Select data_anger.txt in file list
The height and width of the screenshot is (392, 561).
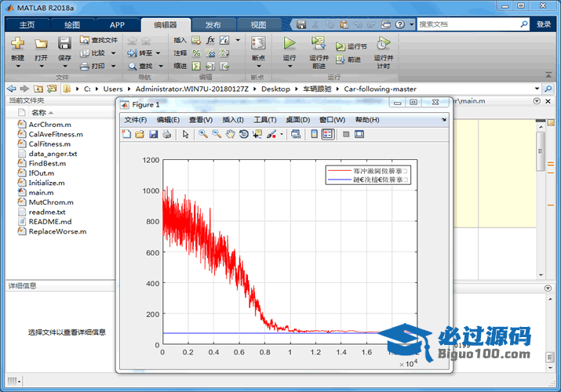[53, 154]
